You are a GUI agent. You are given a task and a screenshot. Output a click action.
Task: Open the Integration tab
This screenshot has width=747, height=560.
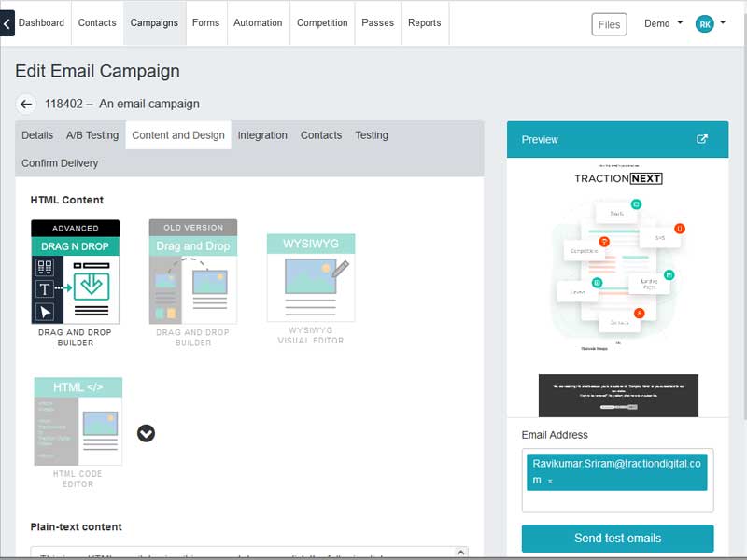[x=262, y=135]
